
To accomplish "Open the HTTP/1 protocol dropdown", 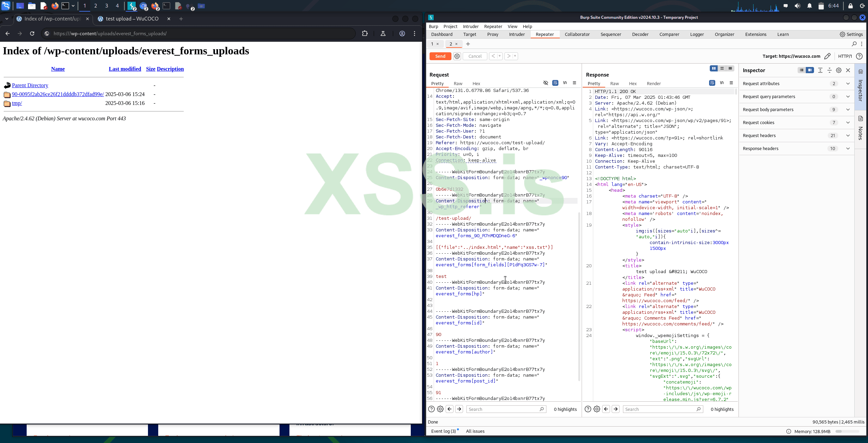I will [x=845, y=56].
